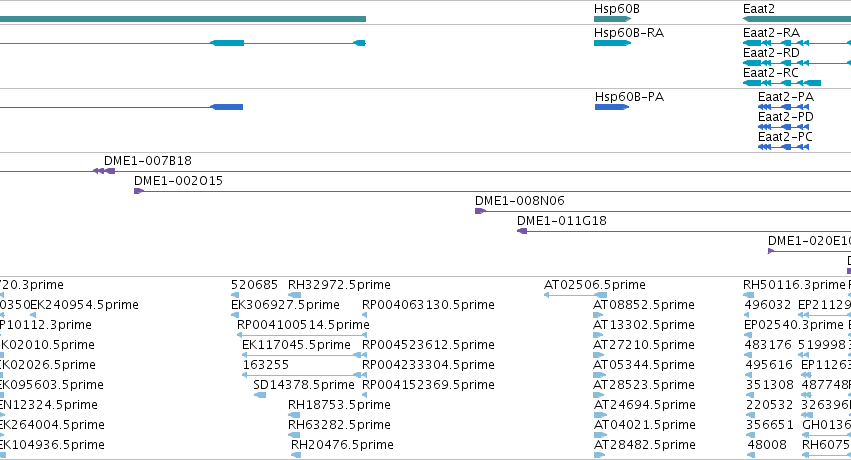This screenshot has width=851, height=460.
Task: Open EST RH20476.5prime
Action: [342, 445]
